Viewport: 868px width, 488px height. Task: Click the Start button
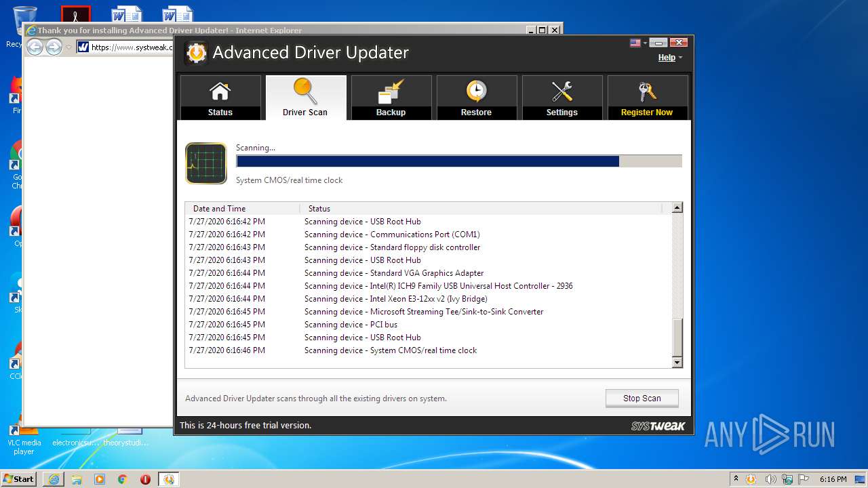[18, 479]
